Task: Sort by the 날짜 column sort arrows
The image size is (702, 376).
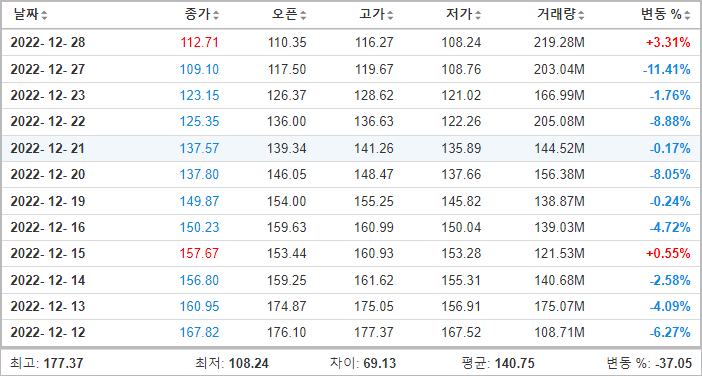Action: pyautogui.click(x=44, y=16)
